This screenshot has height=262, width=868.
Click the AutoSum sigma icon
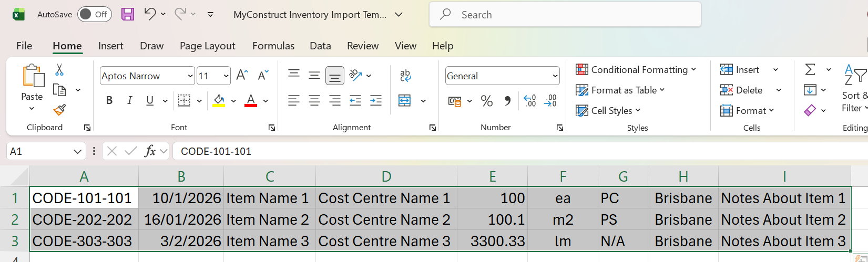point(810,70)
